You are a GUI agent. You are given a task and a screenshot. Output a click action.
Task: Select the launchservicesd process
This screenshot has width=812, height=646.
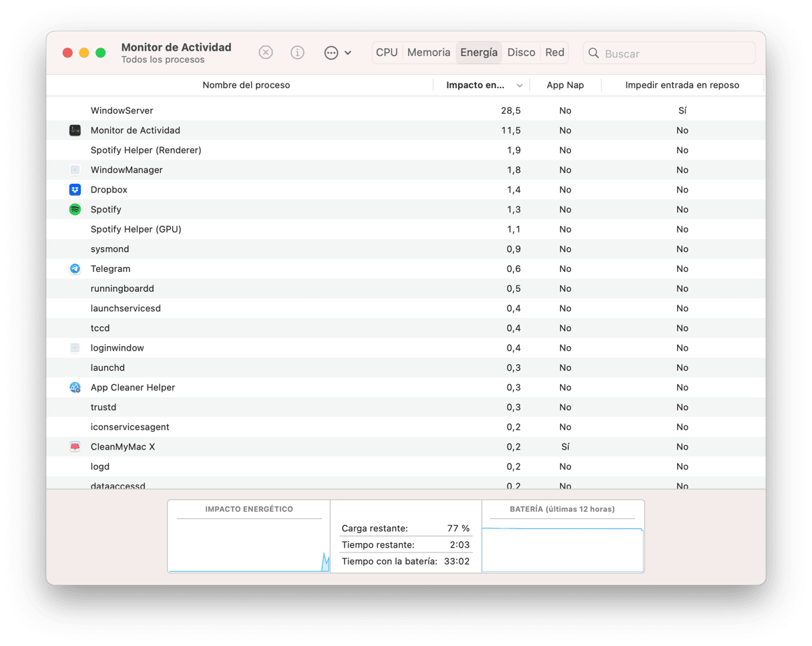tap(126, 309)
